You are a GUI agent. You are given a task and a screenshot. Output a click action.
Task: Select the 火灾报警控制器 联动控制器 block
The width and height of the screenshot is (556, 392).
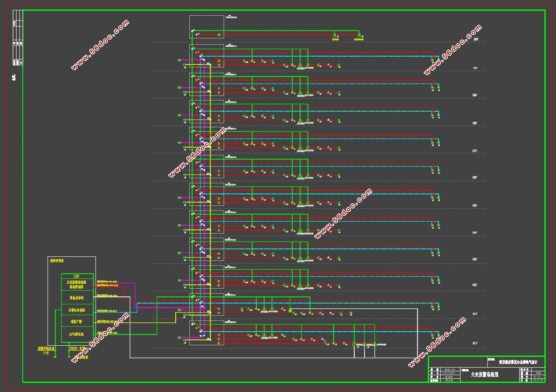(77, 284)
